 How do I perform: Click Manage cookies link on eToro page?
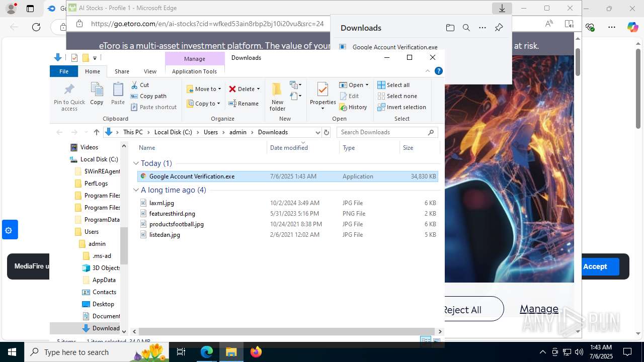(x=539, y=309)
